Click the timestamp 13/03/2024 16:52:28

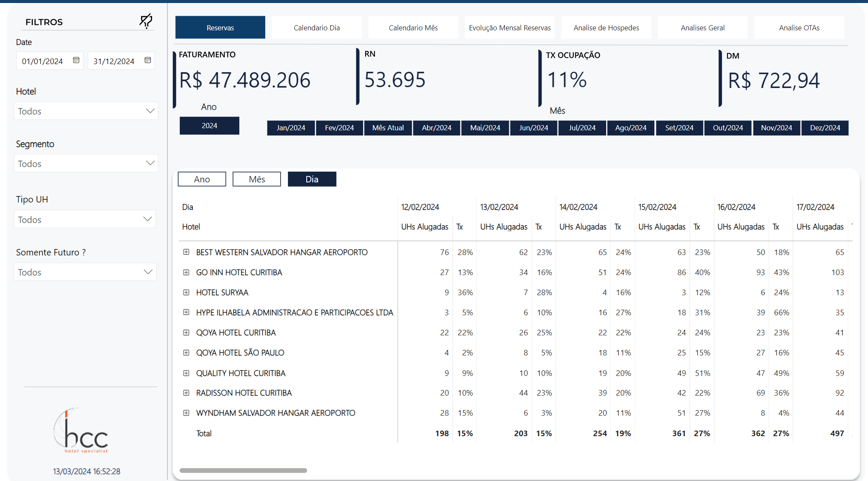pos(87,471)
